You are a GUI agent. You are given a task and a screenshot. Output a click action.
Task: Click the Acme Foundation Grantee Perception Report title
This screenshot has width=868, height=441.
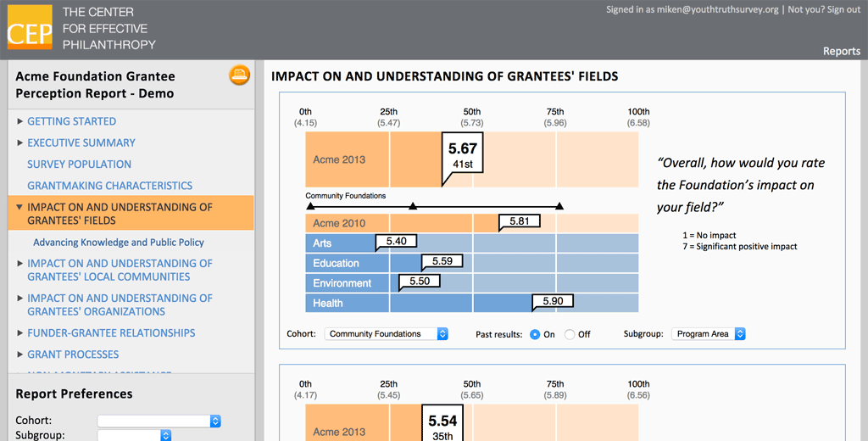pyautogui.click(x=95, y=85)
